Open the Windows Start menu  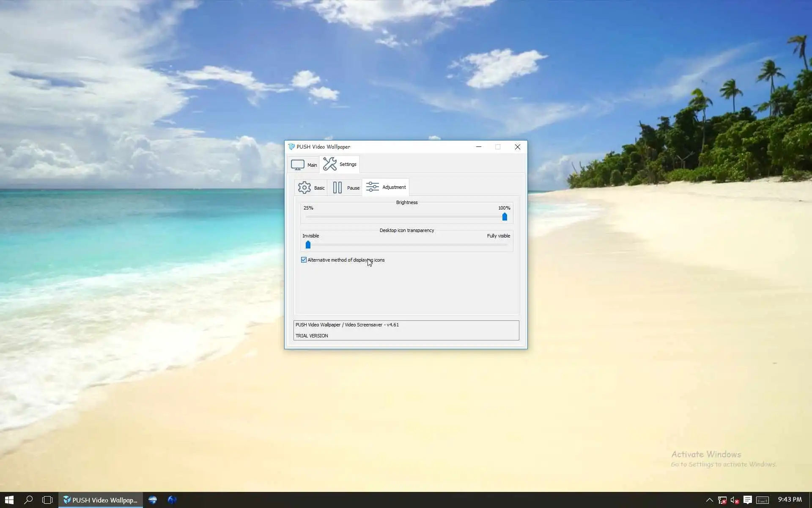click(x=9, y=500)
